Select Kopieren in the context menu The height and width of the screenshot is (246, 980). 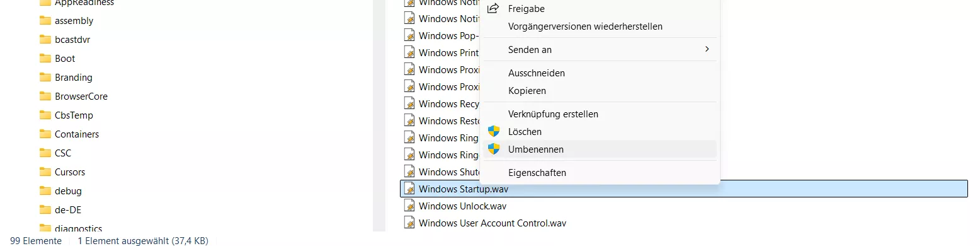(527, 91)
